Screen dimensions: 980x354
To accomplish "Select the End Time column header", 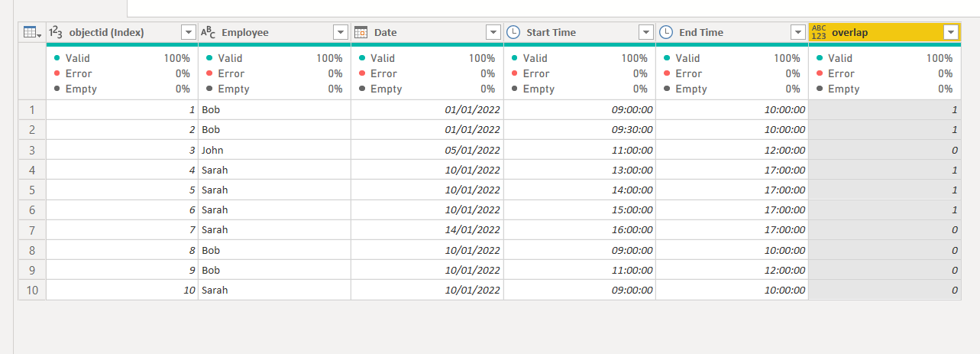I will (732, 32).
